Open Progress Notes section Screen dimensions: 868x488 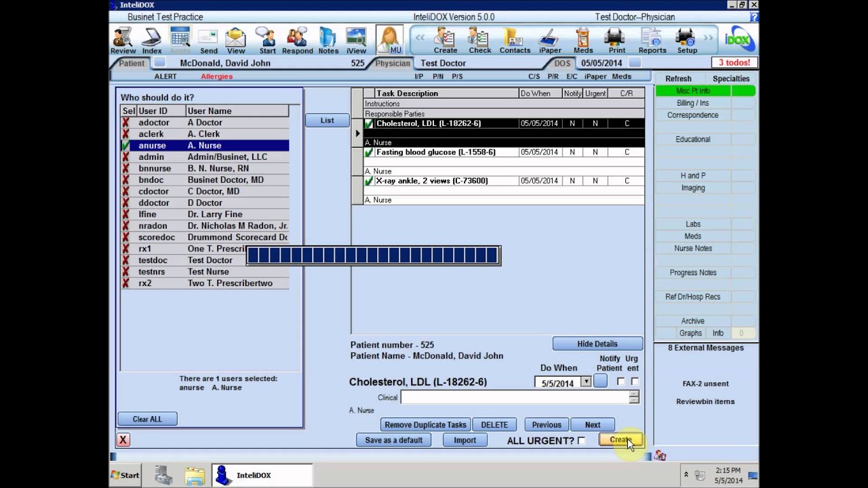(693, 272)
